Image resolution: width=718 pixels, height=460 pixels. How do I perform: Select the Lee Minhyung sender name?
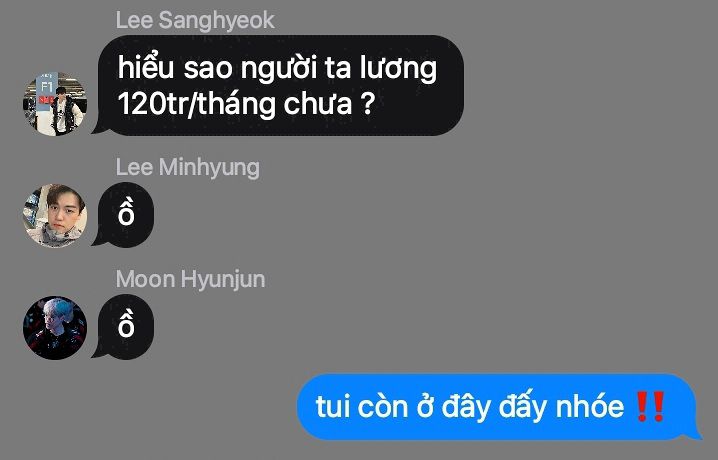pyautogui.click(x=187, y=168)
